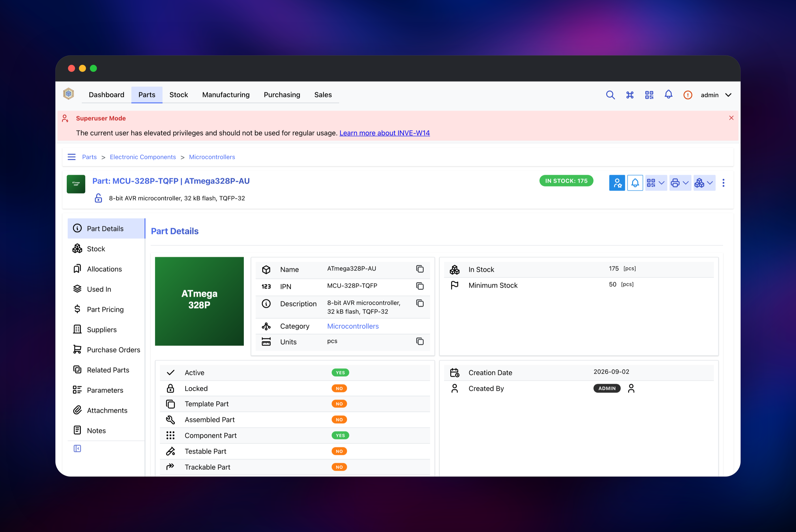Go to Parts breadcrumb
This screenshot has width=796, height=532.
[x=89, y=157]
